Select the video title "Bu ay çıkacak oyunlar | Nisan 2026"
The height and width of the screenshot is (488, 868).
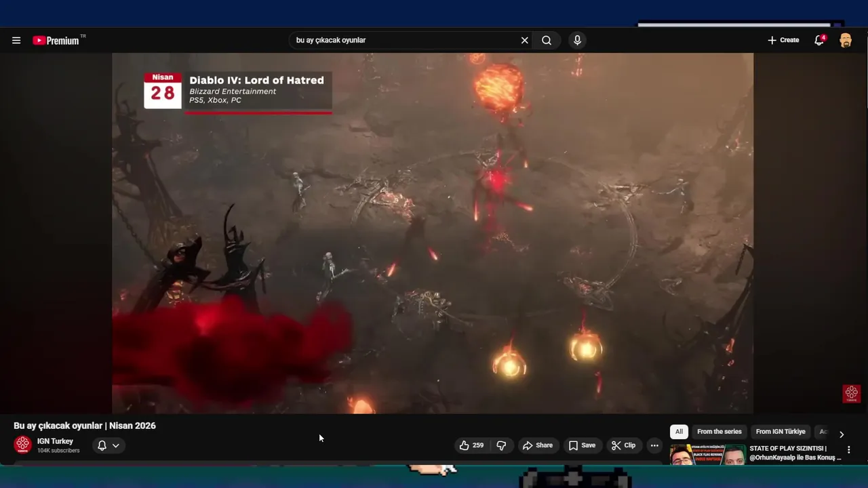(x=85, y=426)
